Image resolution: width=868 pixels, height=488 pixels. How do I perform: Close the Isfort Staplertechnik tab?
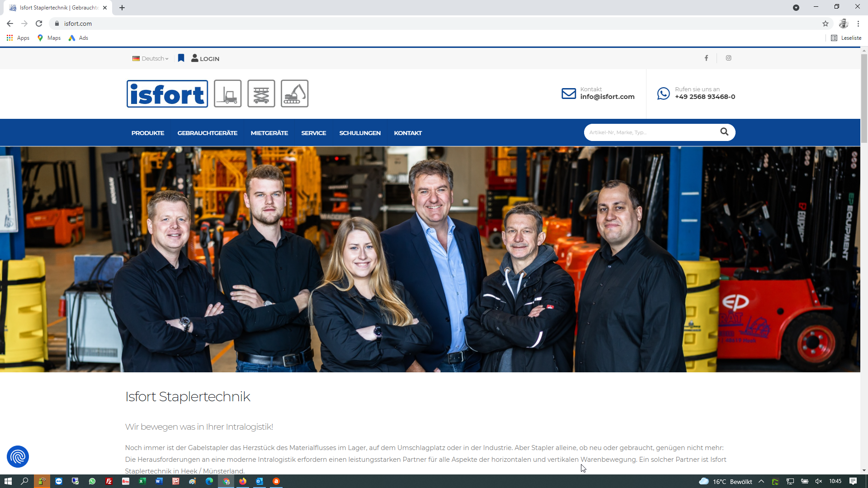coord(105,8)
